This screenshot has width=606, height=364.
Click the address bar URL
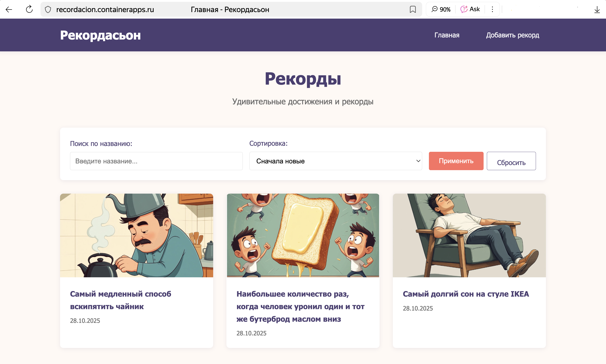[x=105, y=9]
